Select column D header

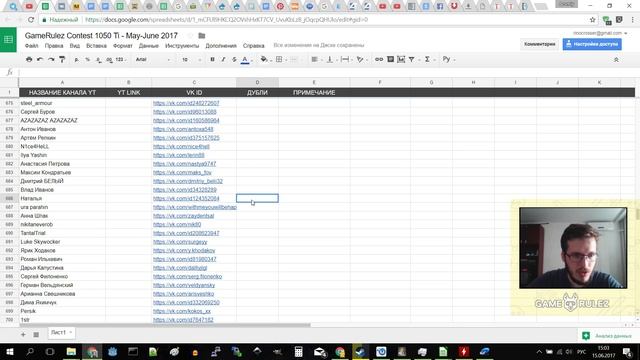click(257, 82)
